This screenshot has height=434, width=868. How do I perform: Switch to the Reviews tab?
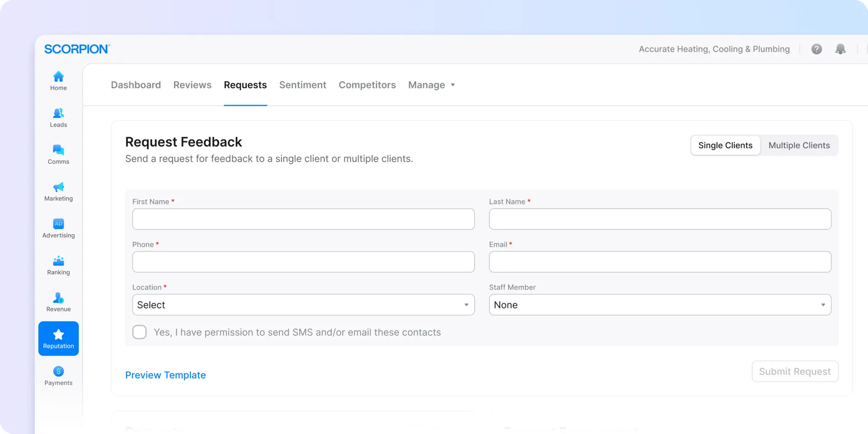(192, 85)
